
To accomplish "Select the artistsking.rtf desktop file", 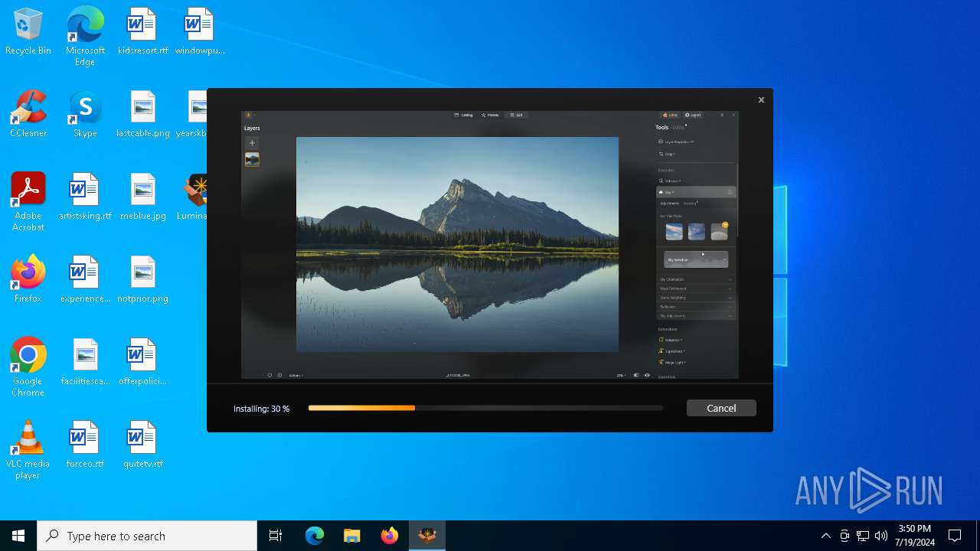I will (85, 197).
